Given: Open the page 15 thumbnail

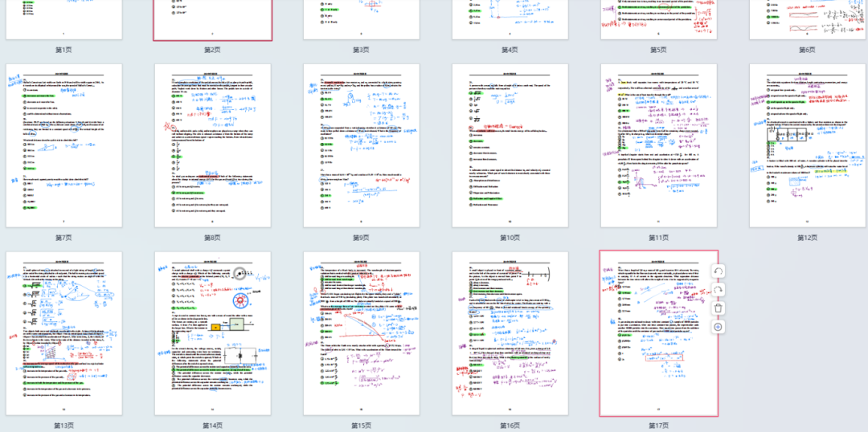Looking at the screenshot, I should (x=361, y=333).
